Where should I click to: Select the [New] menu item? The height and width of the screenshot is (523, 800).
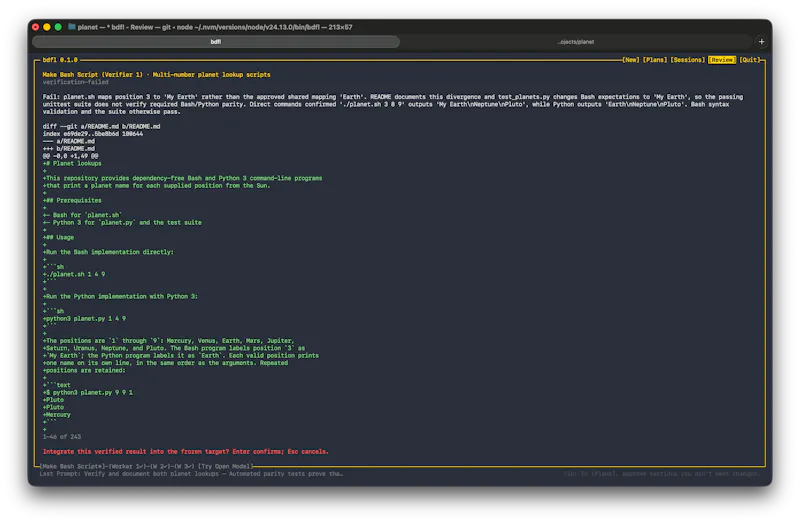(x=631, y=60)
